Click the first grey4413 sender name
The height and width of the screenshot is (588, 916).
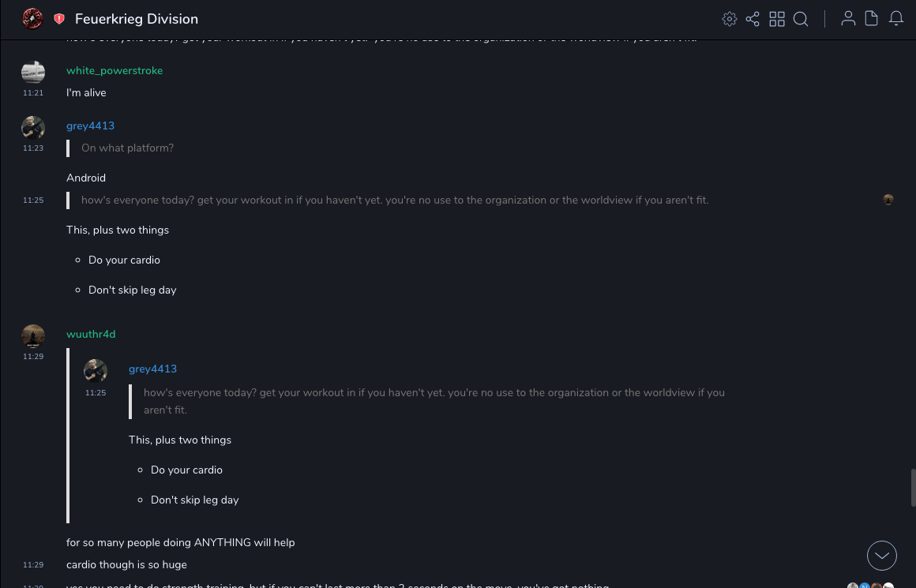(90, 126)
